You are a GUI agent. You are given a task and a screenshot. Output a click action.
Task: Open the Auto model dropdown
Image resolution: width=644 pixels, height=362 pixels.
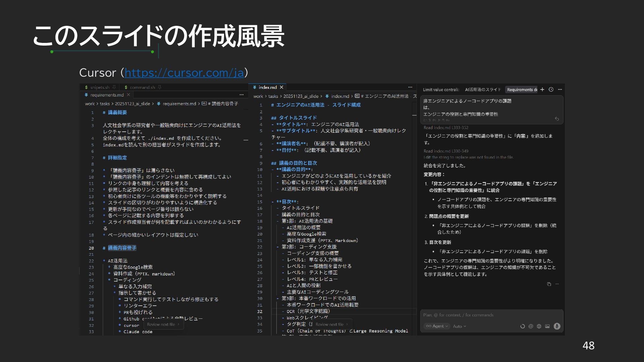tap(459, 326)
